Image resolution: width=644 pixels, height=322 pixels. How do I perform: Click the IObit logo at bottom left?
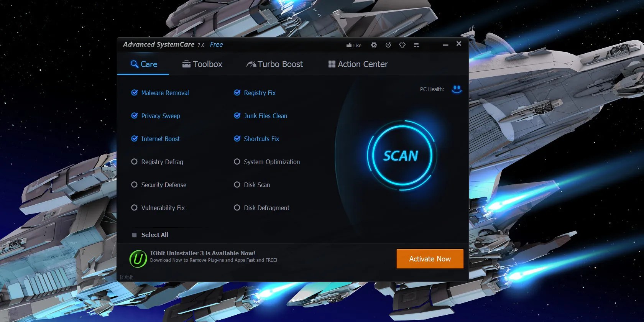click(127, 277)
